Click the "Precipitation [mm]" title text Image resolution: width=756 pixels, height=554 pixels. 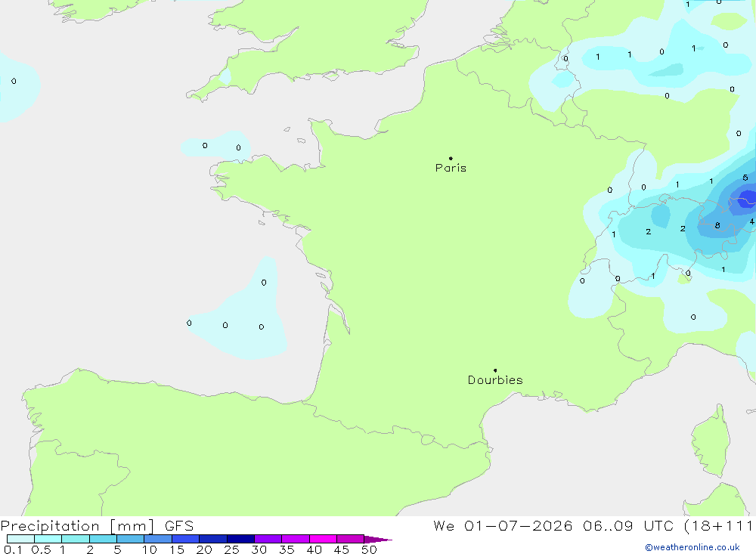[77, 526]
